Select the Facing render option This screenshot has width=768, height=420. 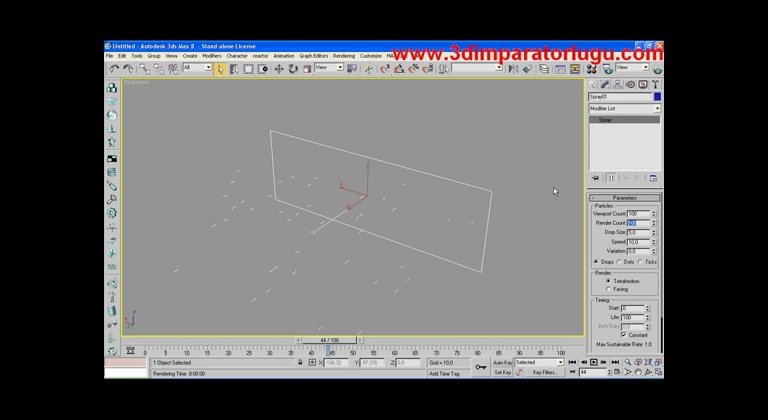tap(608, 289)
